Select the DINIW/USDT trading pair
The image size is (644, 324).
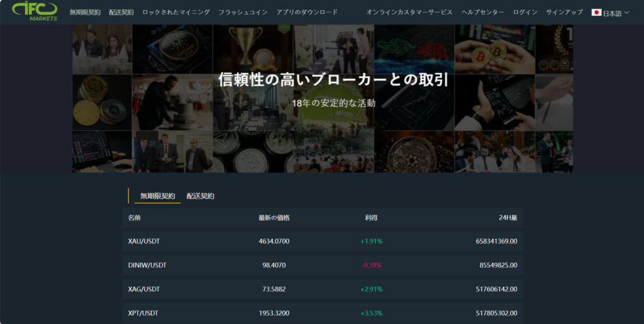click(147, 265)
